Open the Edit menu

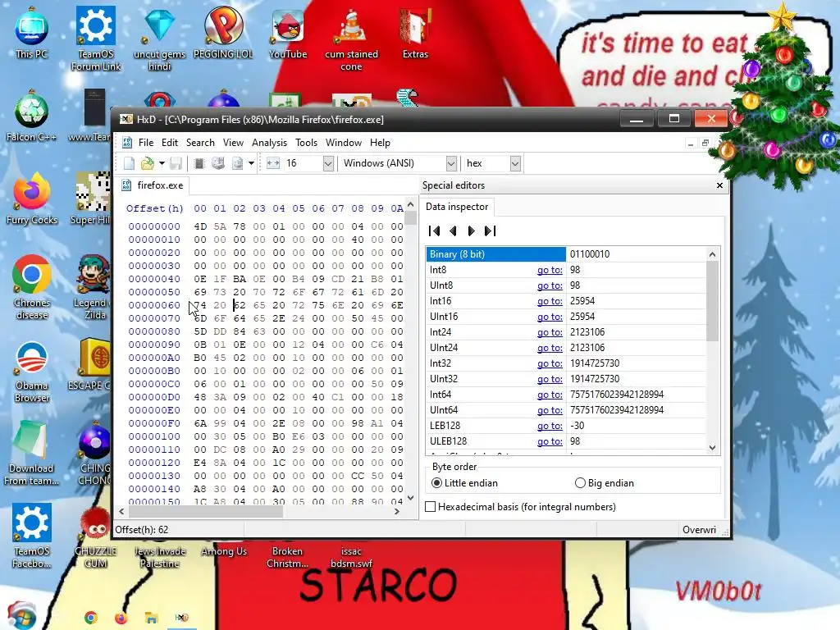(x=169, y=143)
